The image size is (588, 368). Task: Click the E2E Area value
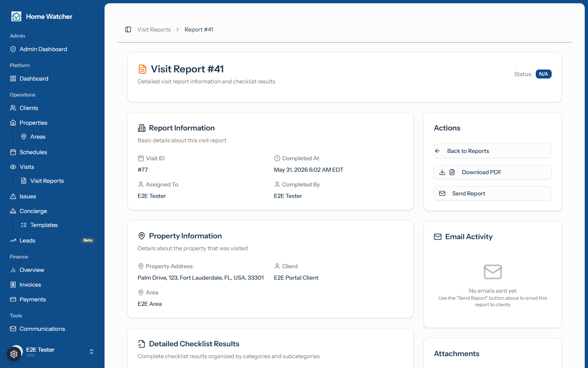click(x=149, y=304)
